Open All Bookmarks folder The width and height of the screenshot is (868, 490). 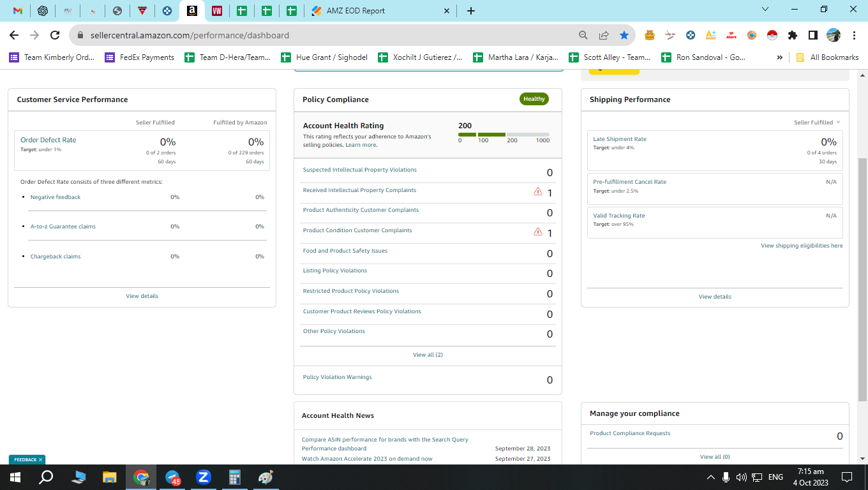coord(827,57)
